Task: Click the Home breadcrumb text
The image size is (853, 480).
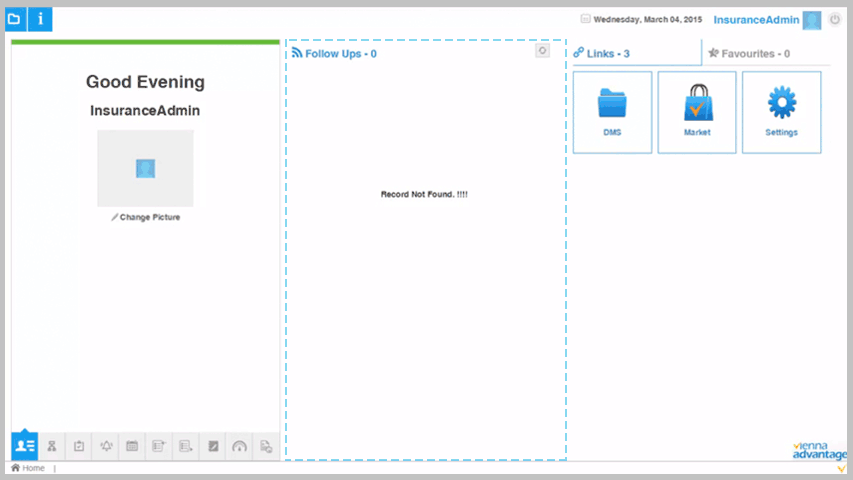Action: (33, 468)
